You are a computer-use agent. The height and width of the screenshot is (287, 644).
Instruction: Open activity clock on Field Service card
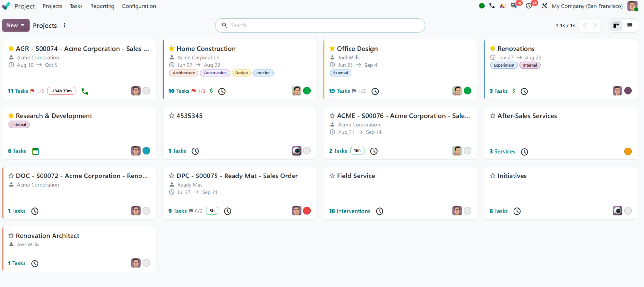pyautogui.click(x=380, y=211)
